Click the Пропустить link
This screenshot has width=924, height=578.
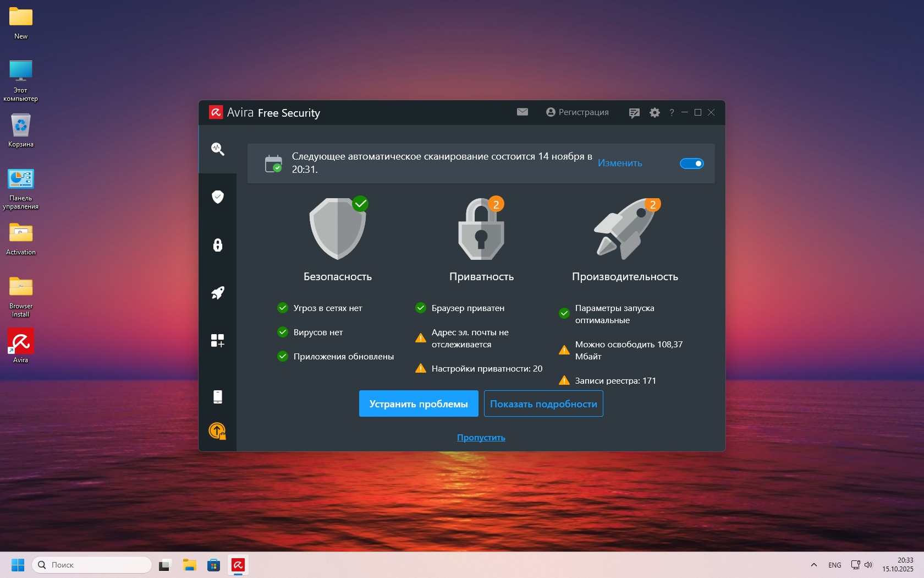(x=481, y=437)
